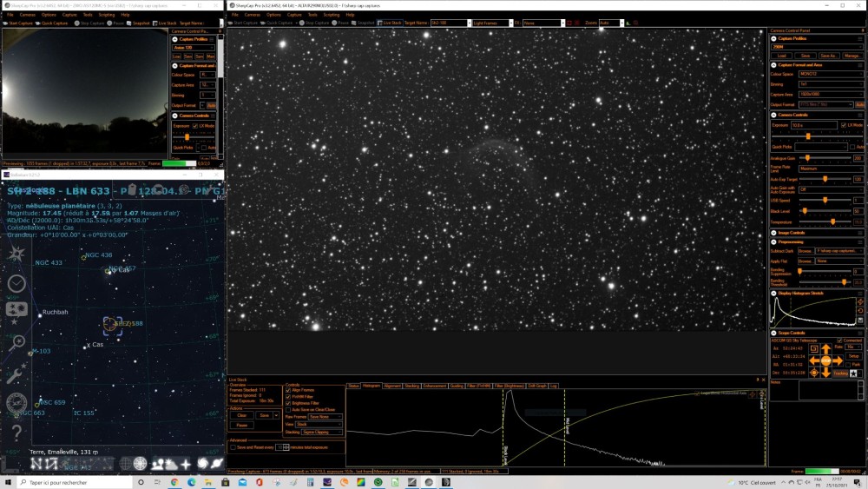Switch to Status tab in Live Stack
The image size is (868, 489).
pyautogui.click(x=354, y=386)
